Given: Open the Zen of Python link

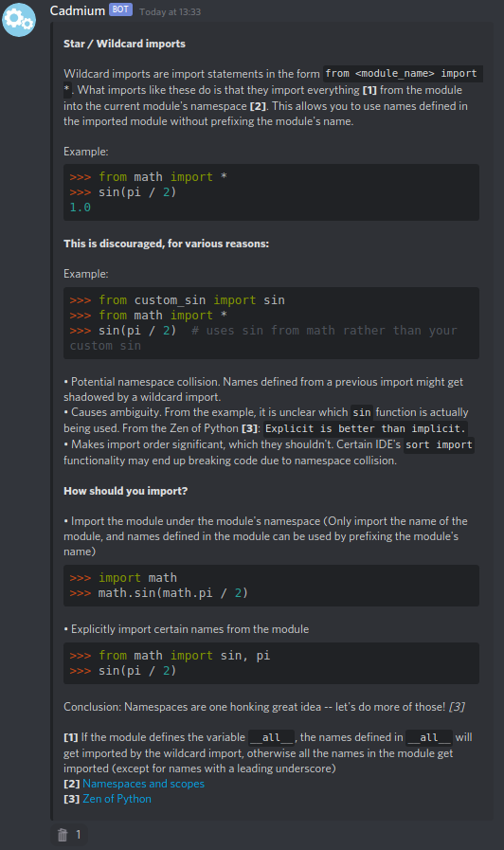Looking at the screenshot, I should pos(117,799).
